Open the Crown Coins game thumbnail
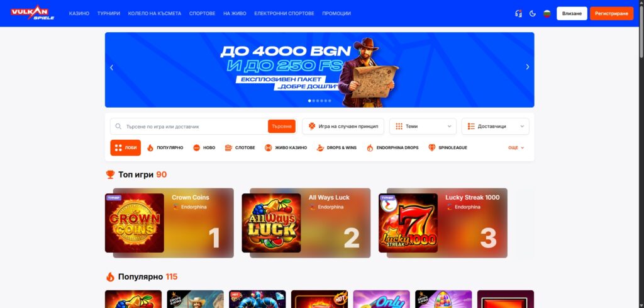 click(x=135, y=223)
